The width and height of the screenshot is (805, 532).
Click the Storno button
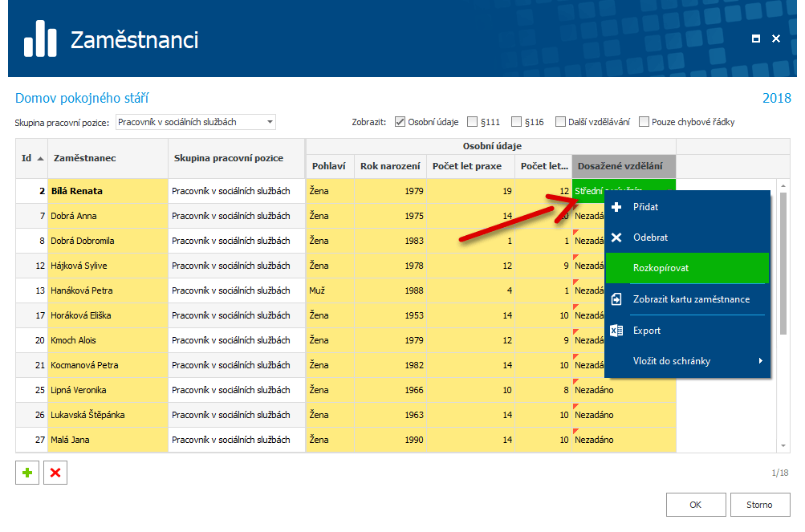759,505
